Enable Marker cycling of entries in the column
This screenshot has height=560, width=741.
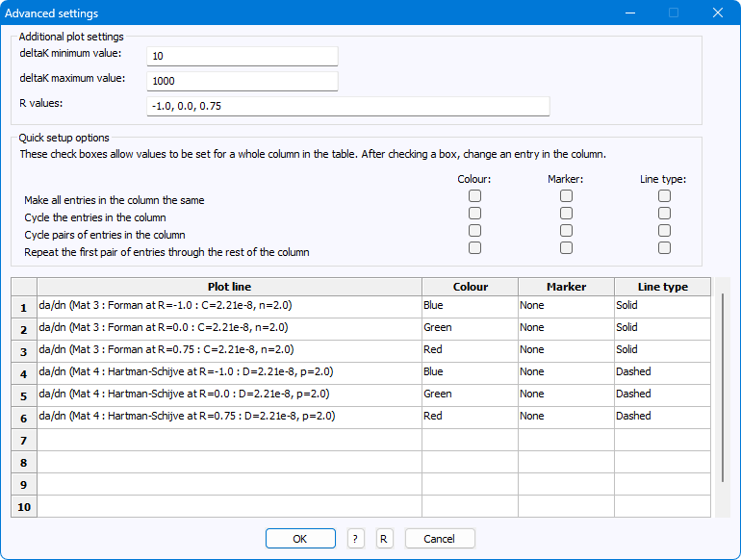coord(566,214)
